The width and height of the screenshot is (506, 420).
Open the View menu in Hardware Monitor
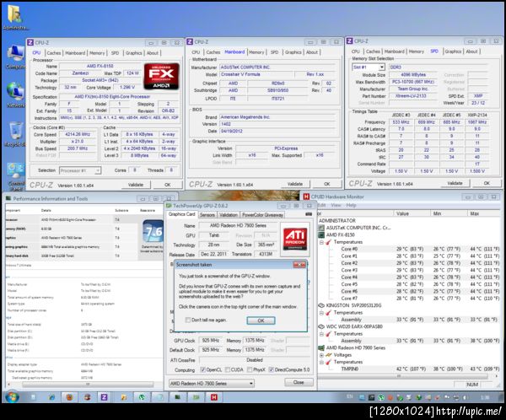pyautogui.click(x=336, y=205)
